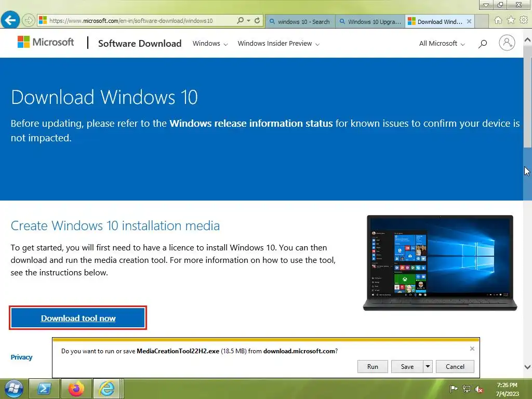Screen dimensions: 532x399
Task: Click the vertical scrollbar thumb
Action: 528,96
